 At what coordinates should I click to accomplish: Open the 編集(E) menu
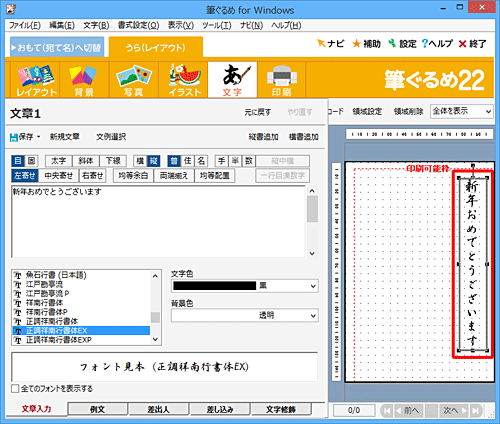click(62, 25)
